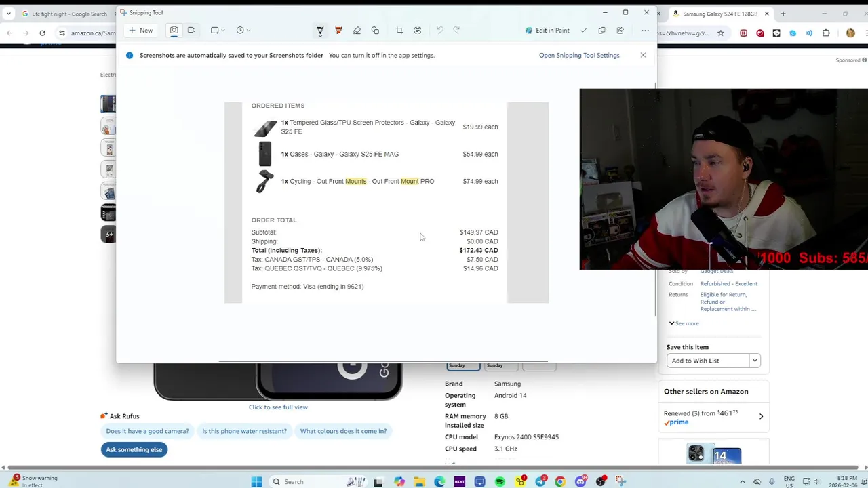Open the Snow warning weather widget
The width and height of the screenshot is (868, 488).
pyautogui.click(x=33, y=481)
